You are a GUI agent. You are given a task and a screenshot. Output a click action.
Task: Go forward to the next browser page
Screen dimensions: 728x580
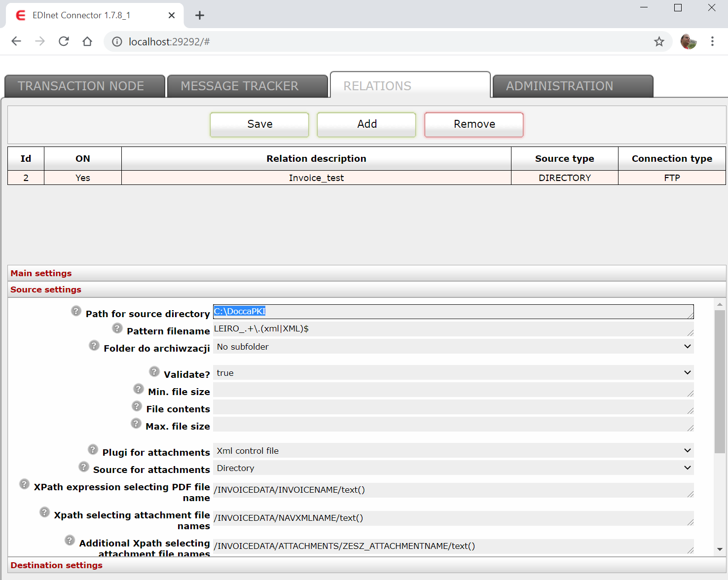click(40, 41)
